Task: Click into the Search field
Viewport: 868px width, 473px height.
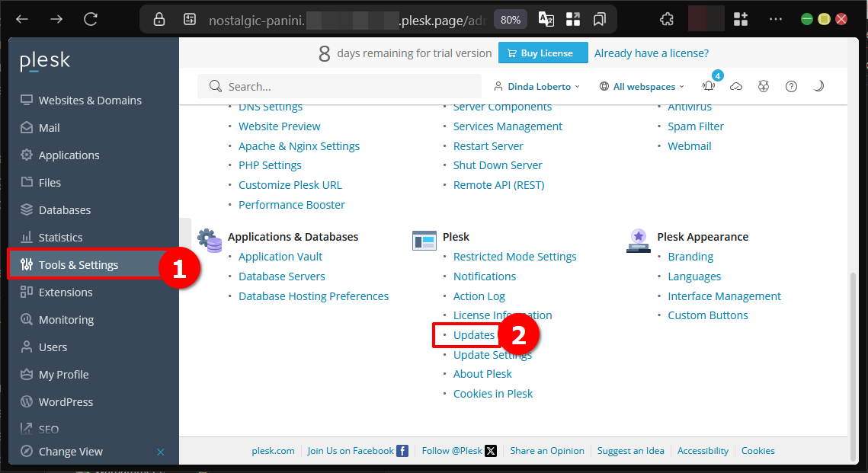Action: pyautogui.click(x=339, y=86)
